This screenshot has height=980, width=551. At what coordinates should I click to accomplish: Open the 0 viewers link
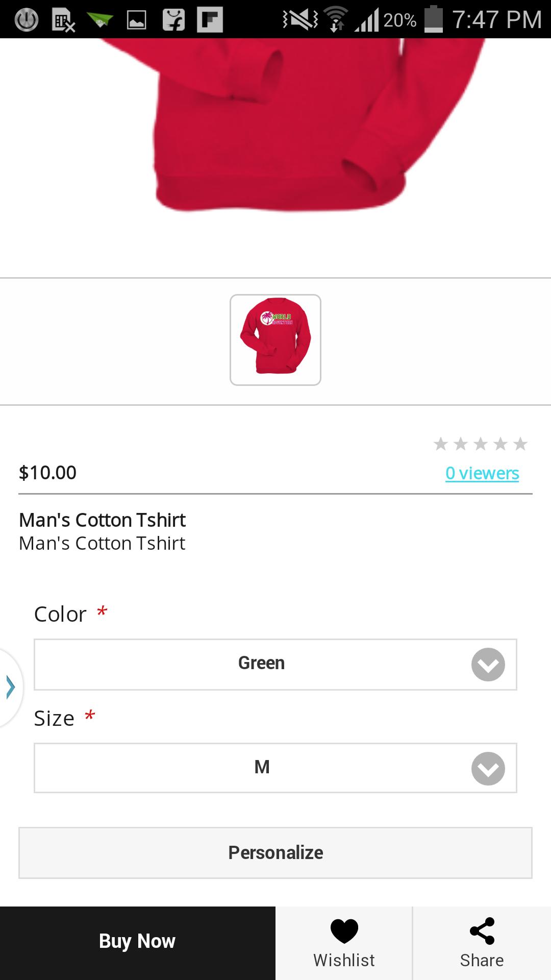tap(482, 473)
